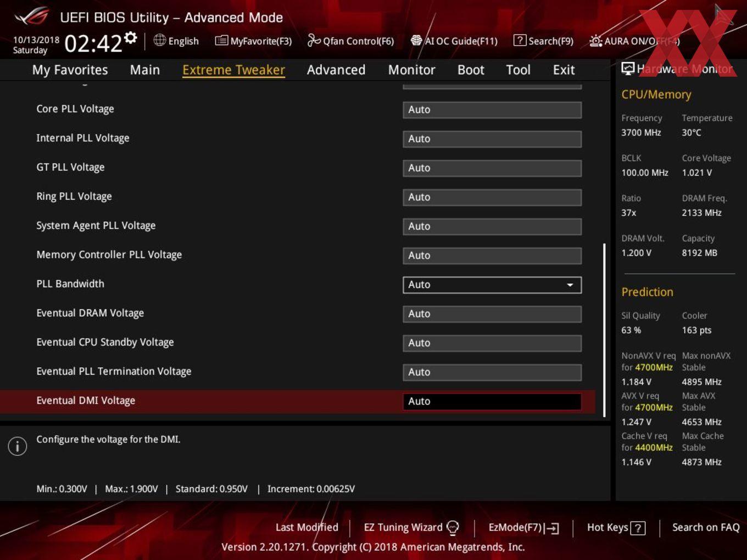Click the AI OC Guide globe icon
747x560 pixels.
[416, 41]
